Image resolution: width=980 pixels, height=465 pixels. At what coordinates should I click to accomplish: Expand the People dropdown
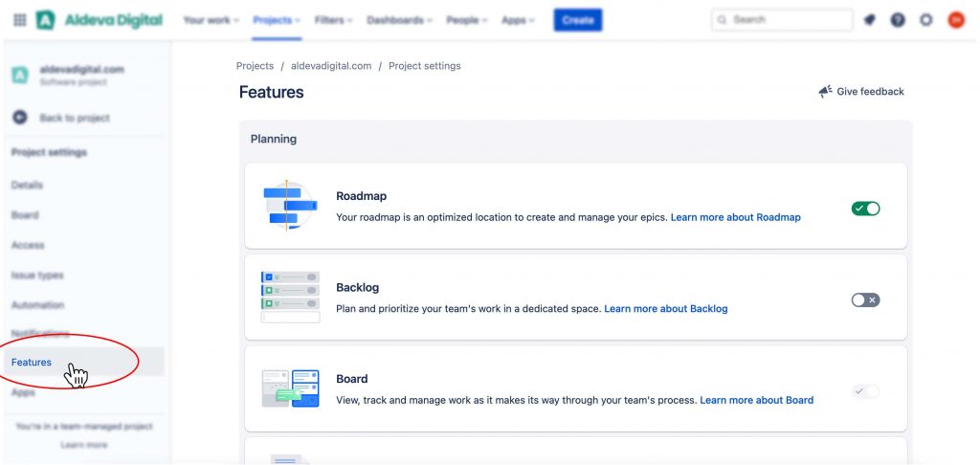point(467,20)
